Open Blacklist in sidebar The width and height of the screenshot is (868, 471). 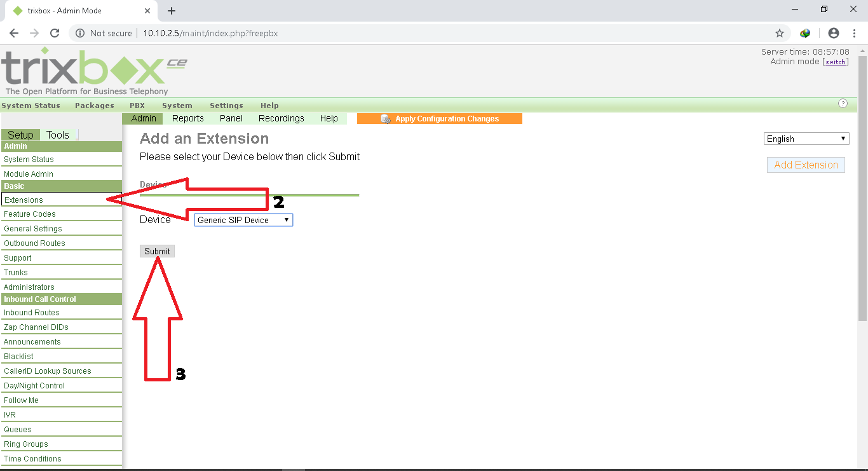[x=61, y=357]
